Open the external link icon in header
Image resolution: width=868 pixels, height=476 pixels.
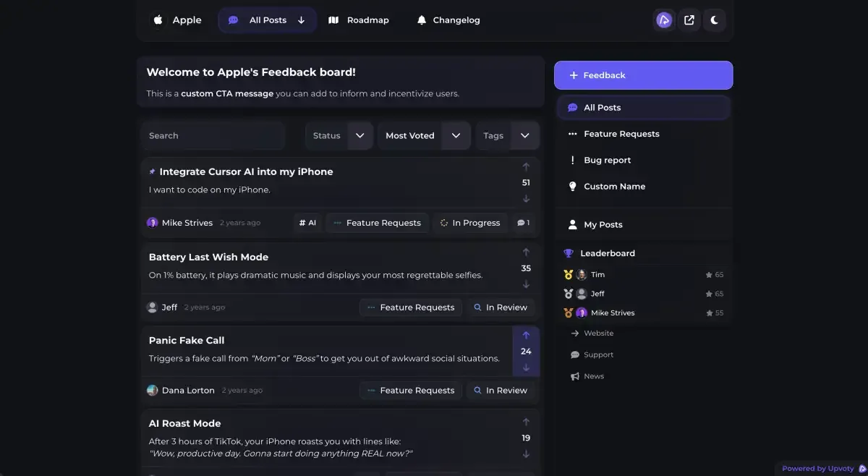[x=689, y=20]
